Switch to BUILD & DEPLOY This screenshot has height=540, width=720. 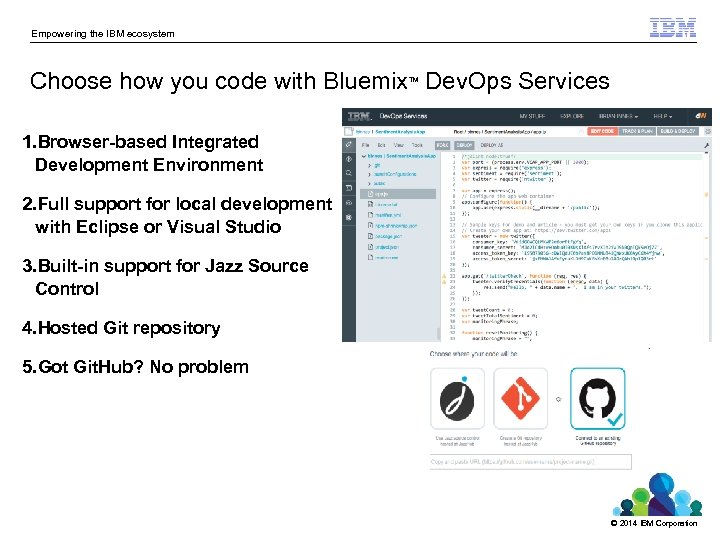pyautogui.click(x=677, y=131)
